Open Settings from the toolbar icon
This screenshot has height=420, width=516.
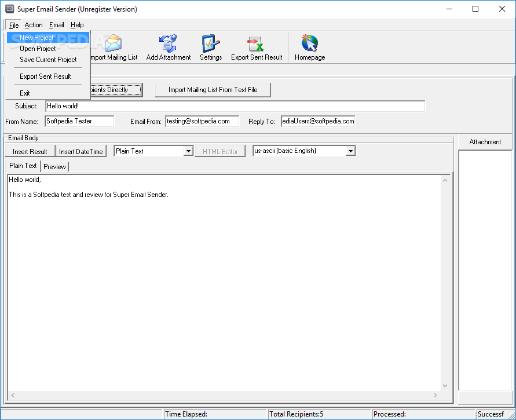[x=211, y=43]
